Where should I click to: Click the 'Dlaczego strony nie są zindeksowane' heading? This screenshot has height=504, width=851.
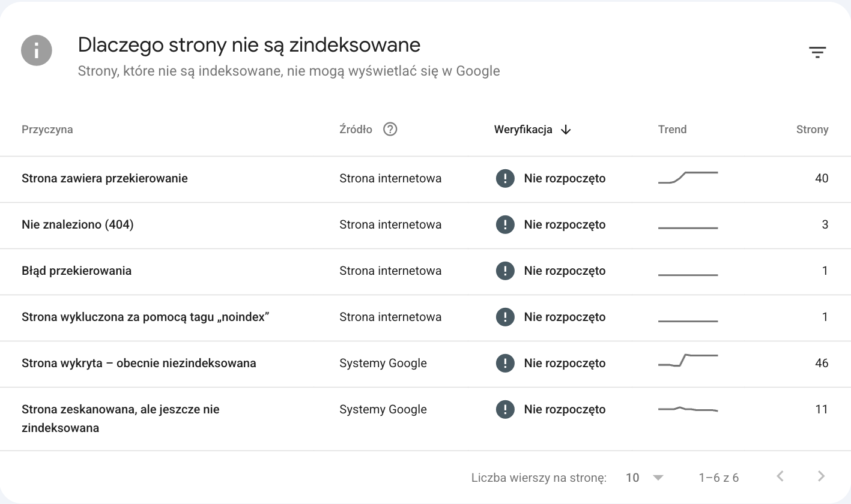click(249, 45)
